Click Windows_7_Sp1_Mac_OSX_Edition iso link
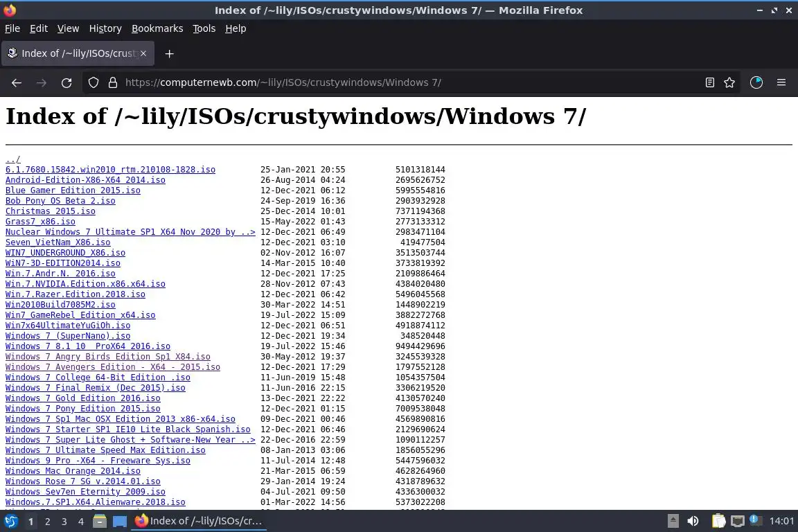The height and width of the screenshot is (532, 798). tap(121, 419)
